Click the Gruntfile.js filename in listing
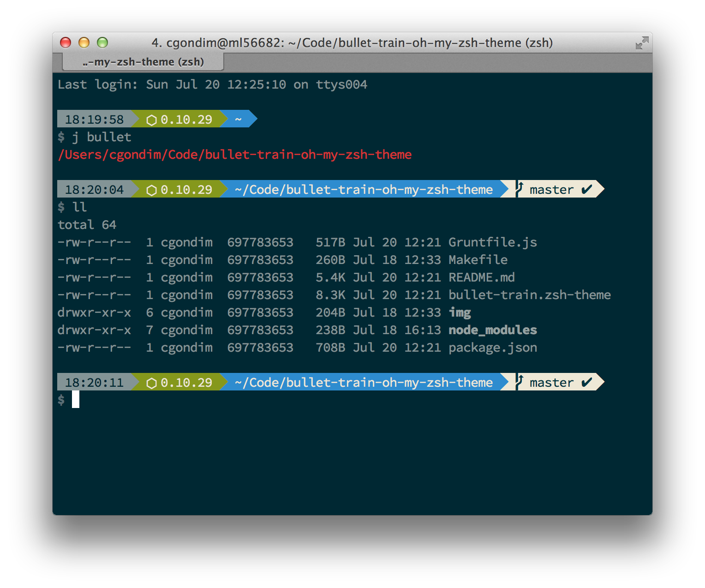This screenshot has width=705, height=588. coord(492,242)
